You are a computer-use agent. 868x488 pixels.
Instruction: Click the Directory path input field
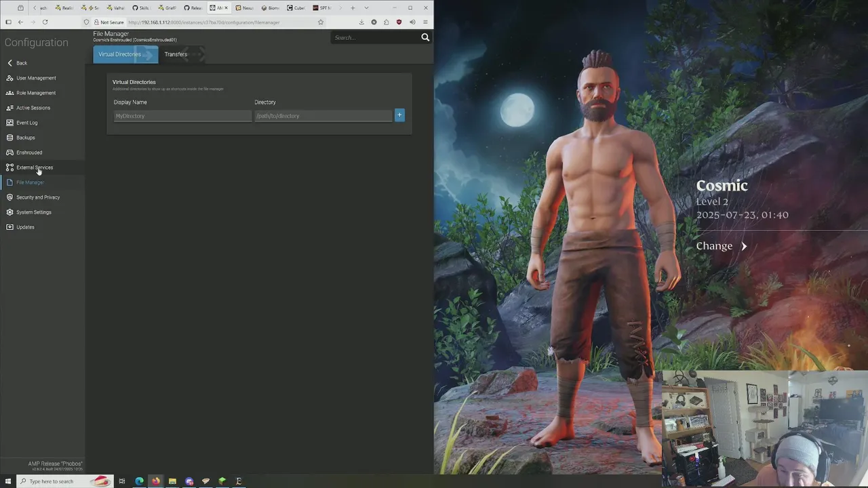point(323,116)
